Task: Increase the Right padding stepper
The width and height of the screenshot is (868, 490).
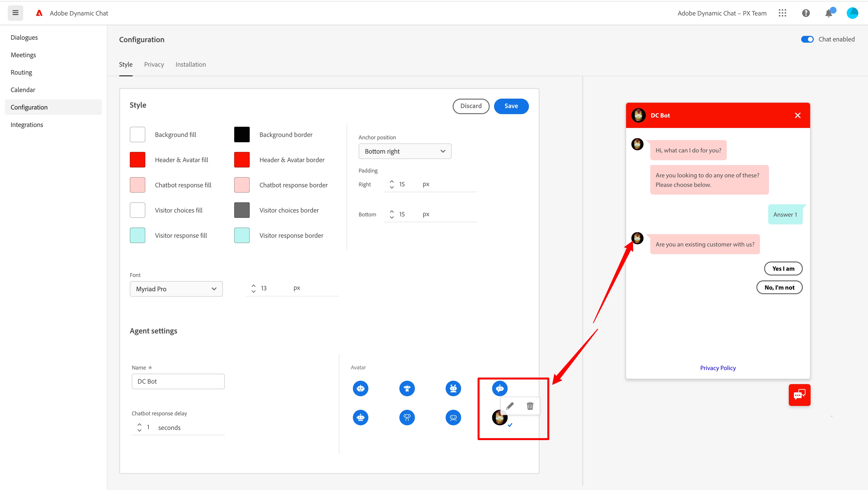Action: tap(392, 182)
